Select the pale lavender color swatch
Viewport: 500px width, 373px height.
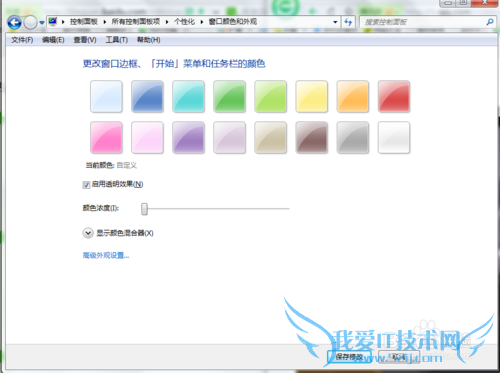click(x=230, y=138)
